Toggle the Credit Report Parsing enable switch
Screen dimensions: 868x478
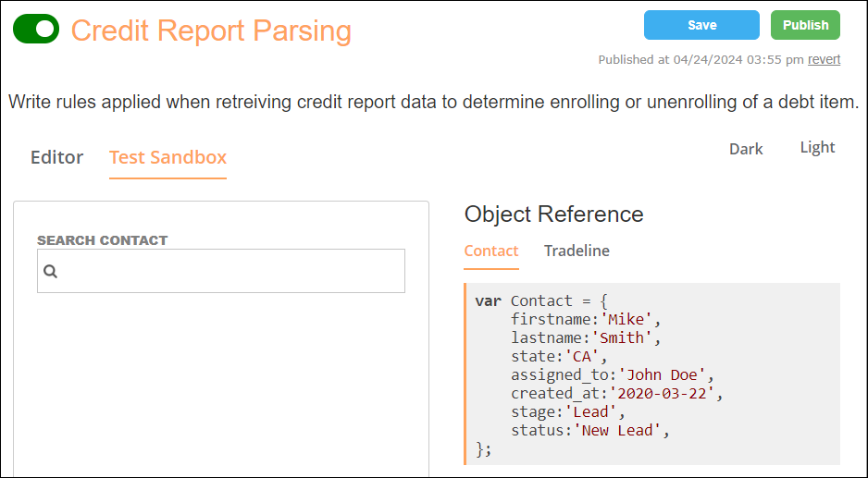(36, 29)
